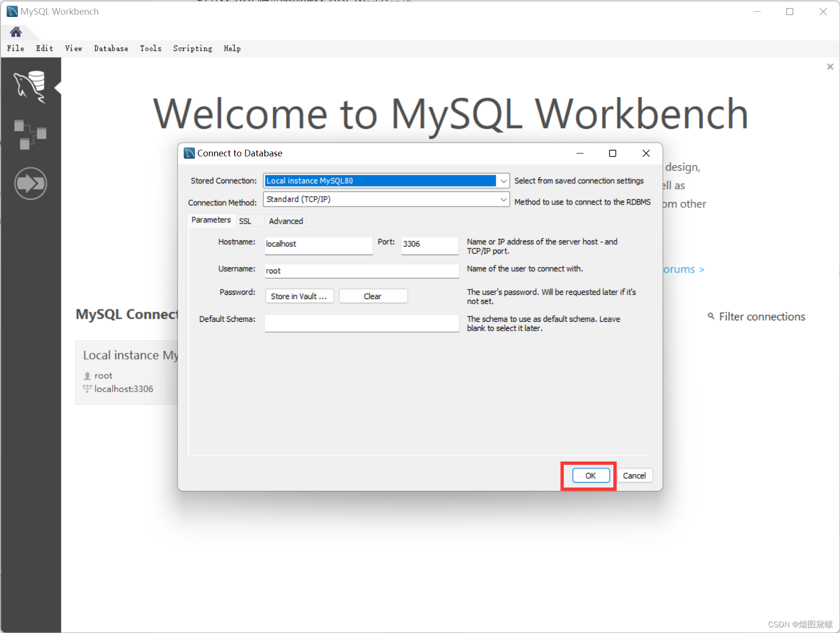Click the Clear password button

tap(373, 296)
